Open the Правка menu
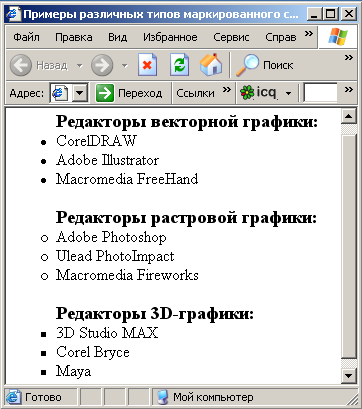The height and width of the screenshot is (409, 362). point(74,37)
